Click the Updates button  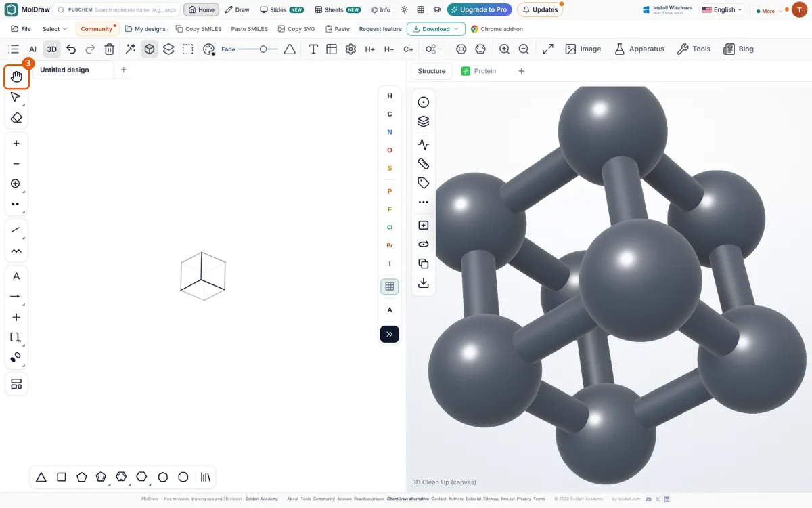pos(540,10)
